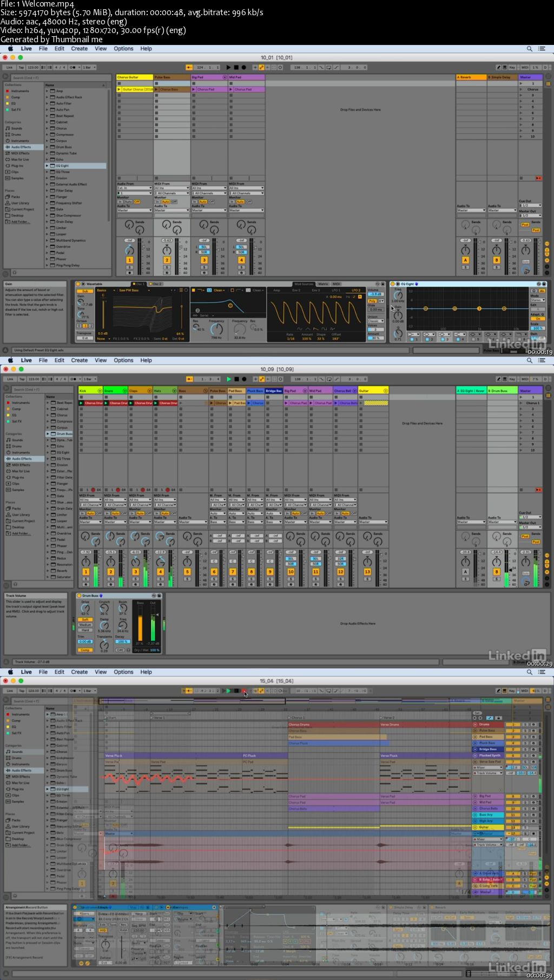This screenshot has width=554, height=980.
Task: Toggle the EQ Eight device activator in 10_01
Action: pyautogui.click(x=393, y=284)
